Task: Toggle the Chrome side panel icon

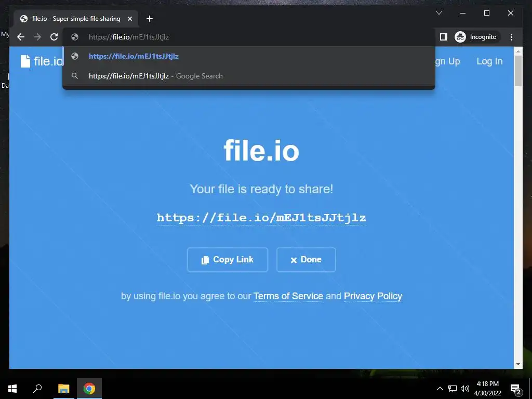Action: tap(444, 37)
